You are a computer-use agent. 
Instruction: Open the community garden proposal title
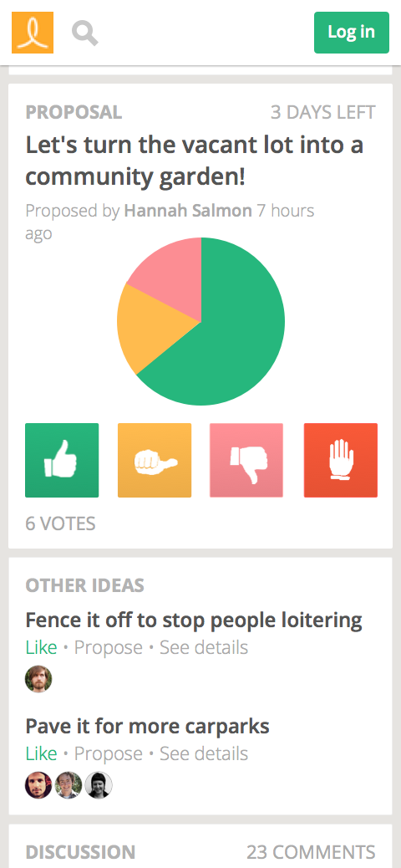[x=194, y=161]
